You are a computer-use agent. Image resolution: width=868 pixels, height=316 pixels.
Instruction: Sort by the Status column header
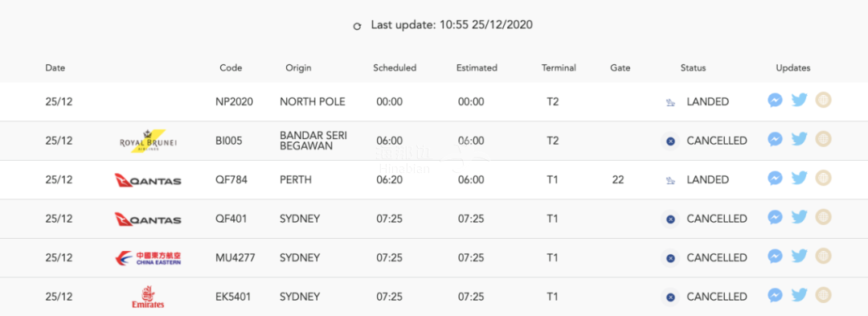pos(693,68)
